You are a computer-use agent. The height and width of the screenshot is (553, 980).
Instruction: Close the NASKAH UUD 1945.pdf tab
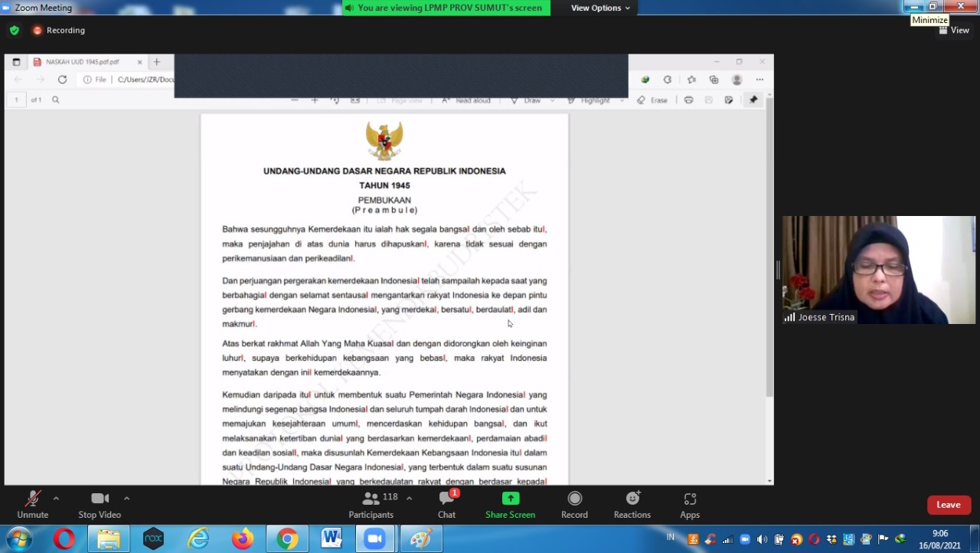[140, 62]
